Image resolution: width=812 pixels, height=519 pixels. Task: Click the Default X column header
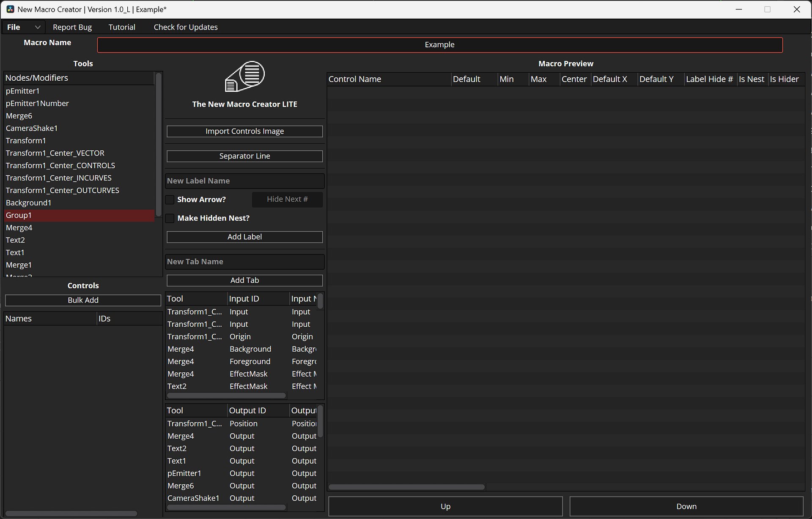tap(614, 79)
